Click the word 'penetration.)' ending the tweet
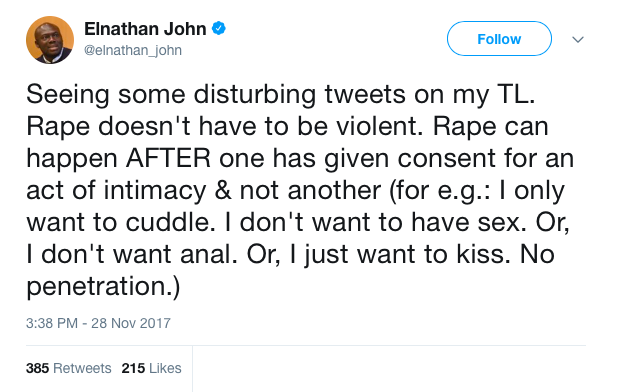Viewport: 617px width, 392px height. click(103, 287)
